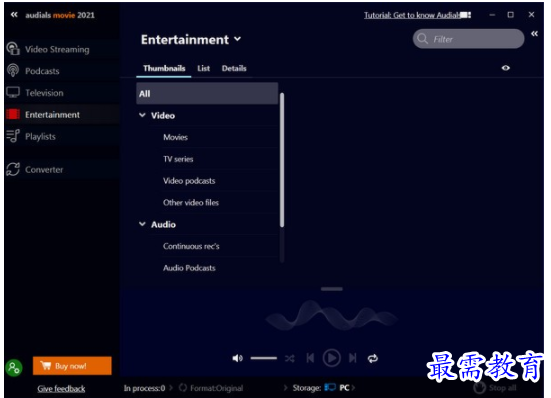
Task: Click the format refresh icon in status bar
Action: pyautogui.click(x=183, y=388)
